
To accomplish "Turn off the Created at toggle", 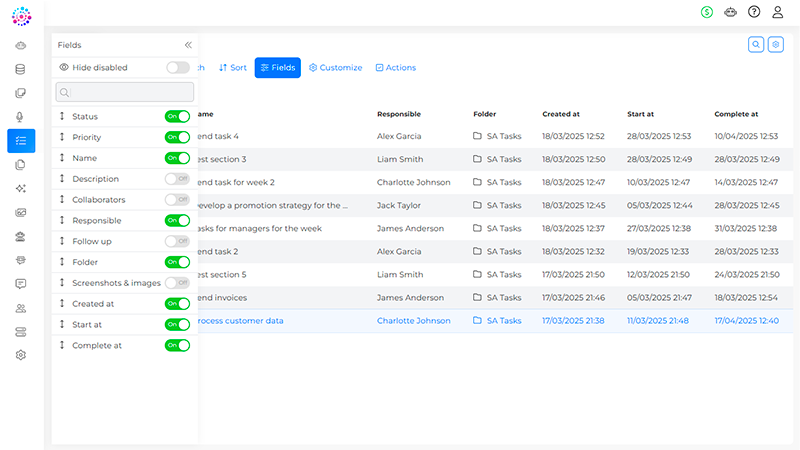I will (x=177, y=304).
